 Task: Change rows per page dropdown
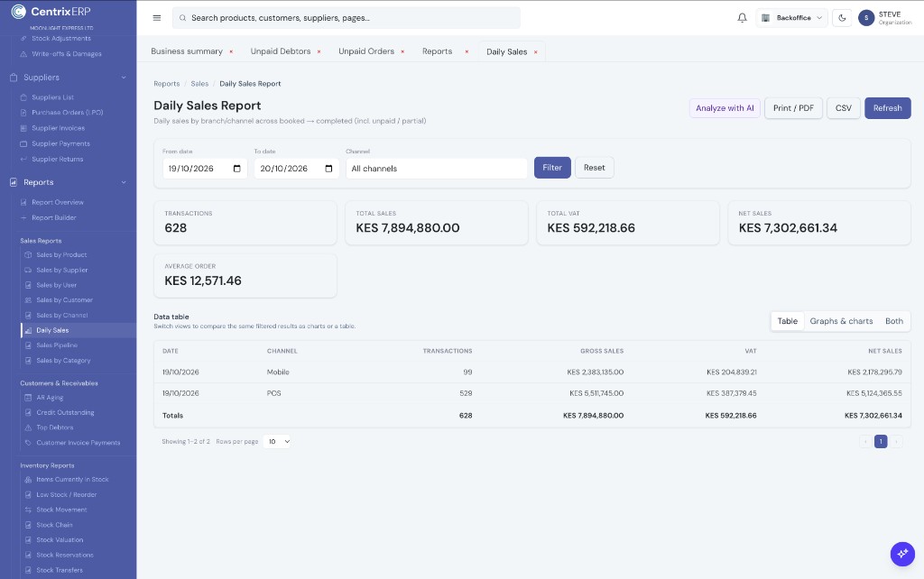pos(276,441)
